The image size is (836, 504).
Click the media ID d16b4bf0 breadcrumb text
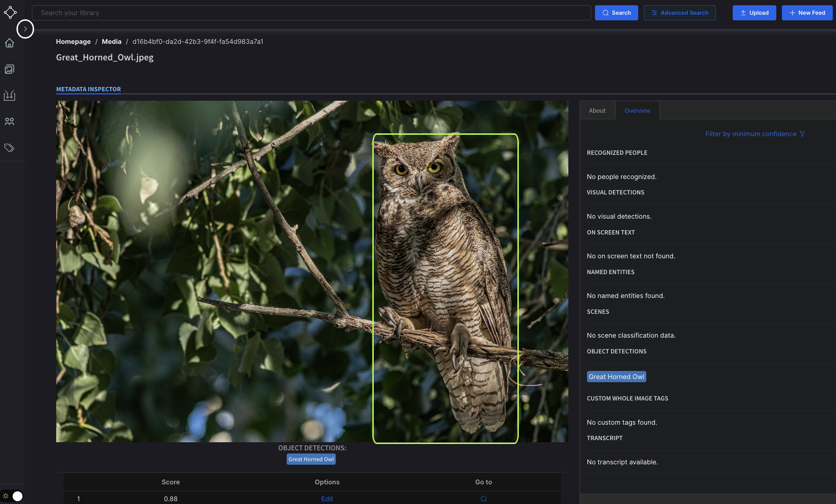pyautogui.click(x=198, y=41)
